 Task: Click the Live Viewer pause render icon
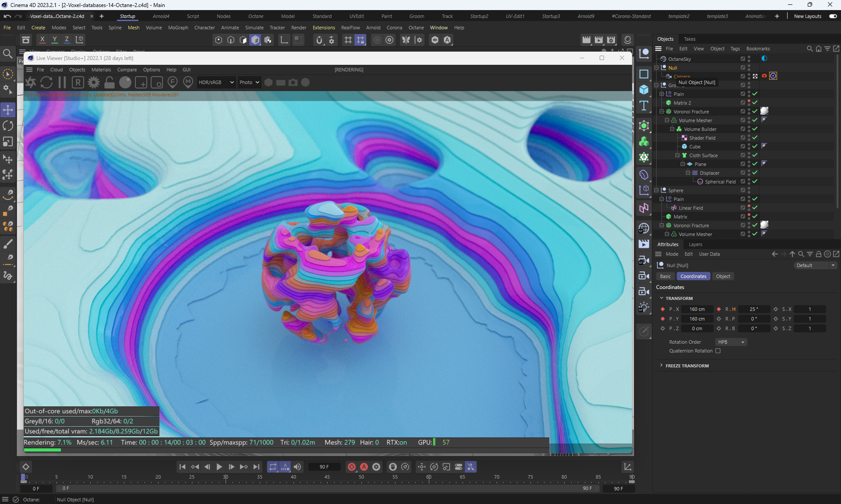62,82
